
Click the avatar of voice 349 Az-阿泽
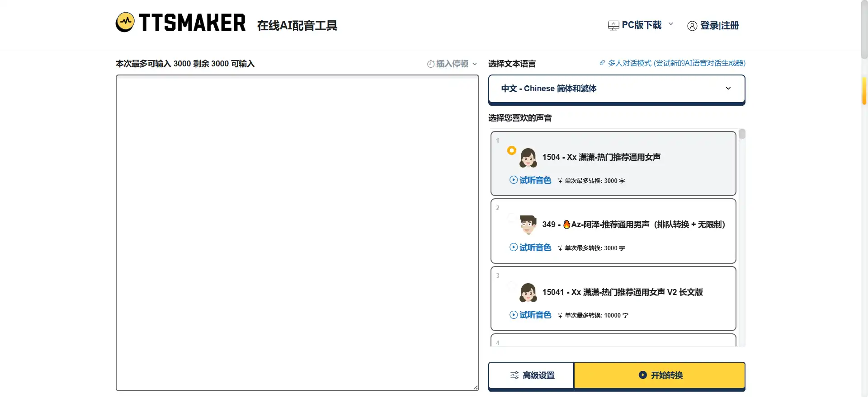528,225
